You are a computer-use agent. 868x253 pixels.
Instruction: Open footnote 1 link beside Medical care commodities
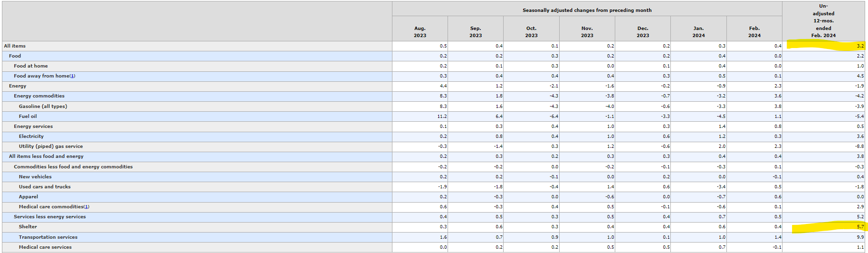point(86,207)
